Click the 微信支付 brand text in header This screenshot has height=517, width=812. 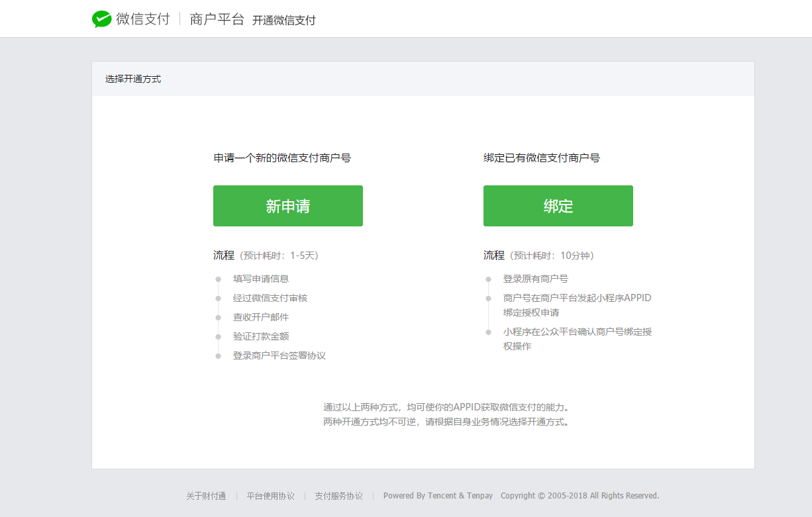click(x=142, y=19)
